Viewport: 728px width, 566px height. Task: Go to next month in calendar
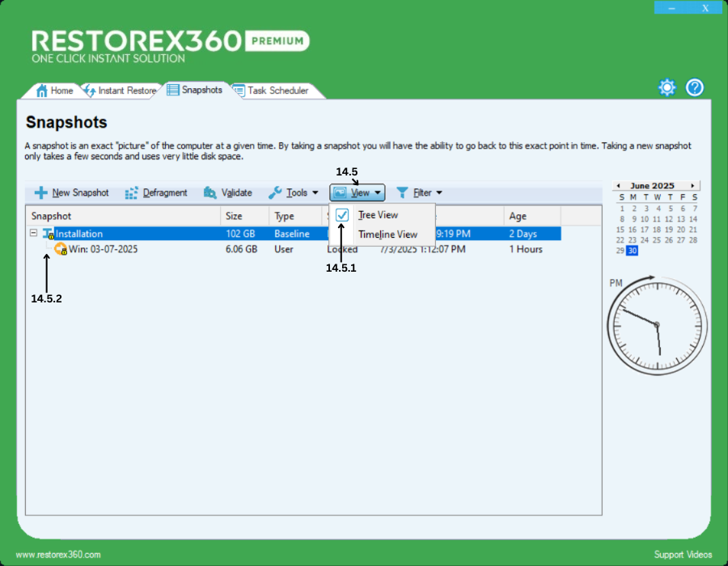pyautogui.click(x=692, y=185)
